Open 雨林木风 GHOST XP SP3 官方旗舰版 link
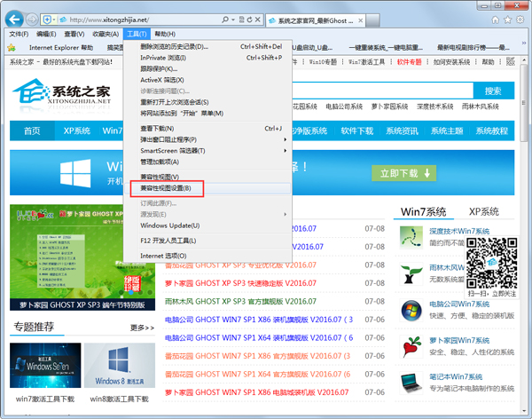This screenshot has height=419, width=532. coord(240,302)
